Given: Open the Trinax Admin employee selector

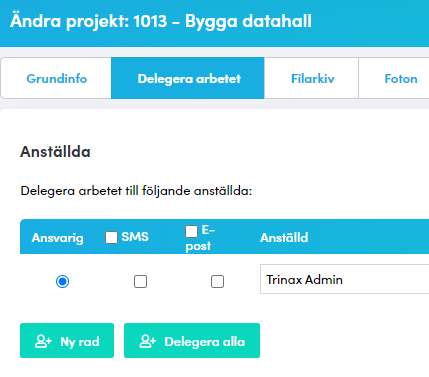Looking at the screenshot, I should [x=344, y=279].
